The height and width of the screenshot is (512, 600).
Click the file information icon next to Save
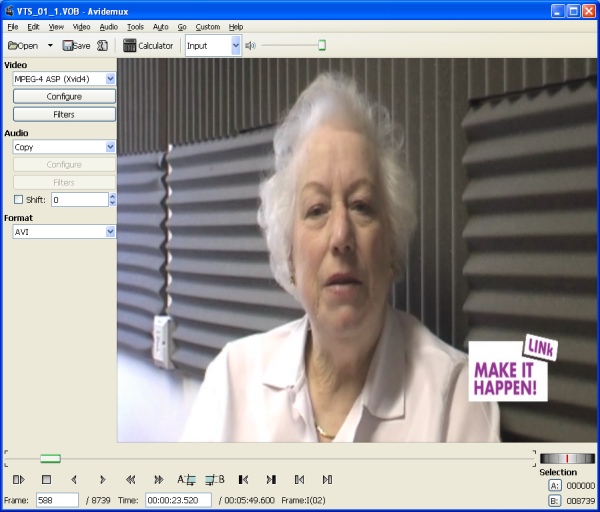tap(102, 46)
